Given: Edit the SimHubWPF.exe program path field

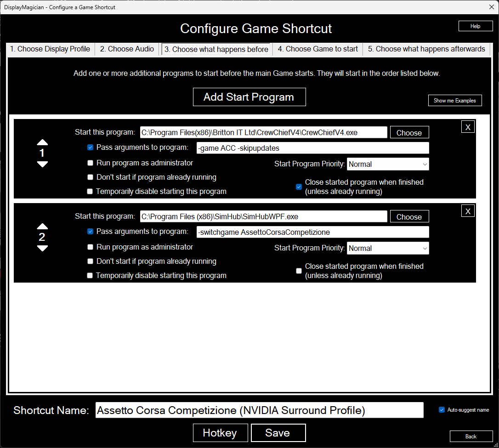Looking at the screenshot, I should [x=263, y=216].
